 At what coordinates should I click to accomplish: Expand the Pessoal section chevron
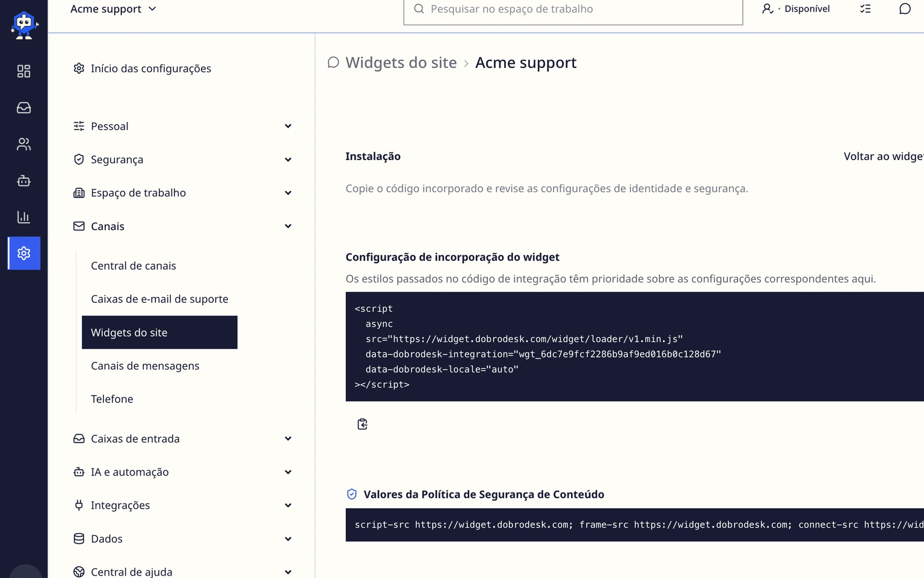288,126
